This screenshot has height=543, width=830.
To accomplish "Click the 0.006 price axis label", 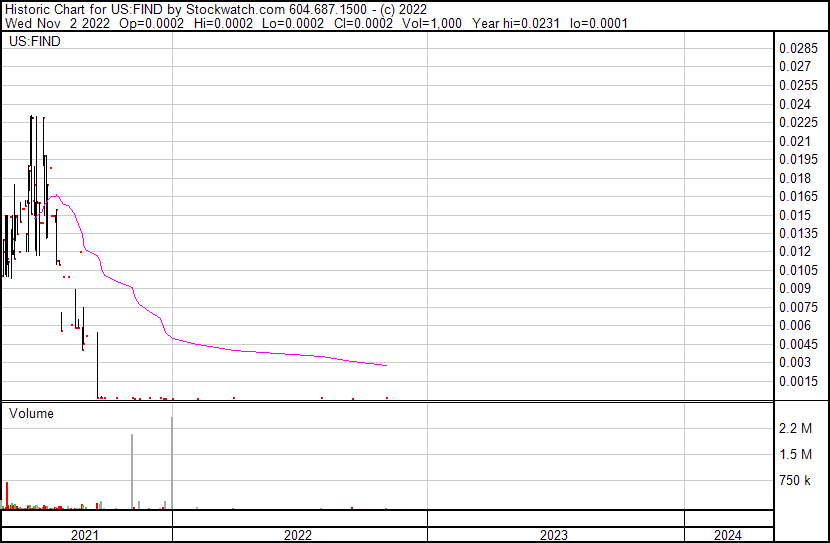I will (794, 325).
